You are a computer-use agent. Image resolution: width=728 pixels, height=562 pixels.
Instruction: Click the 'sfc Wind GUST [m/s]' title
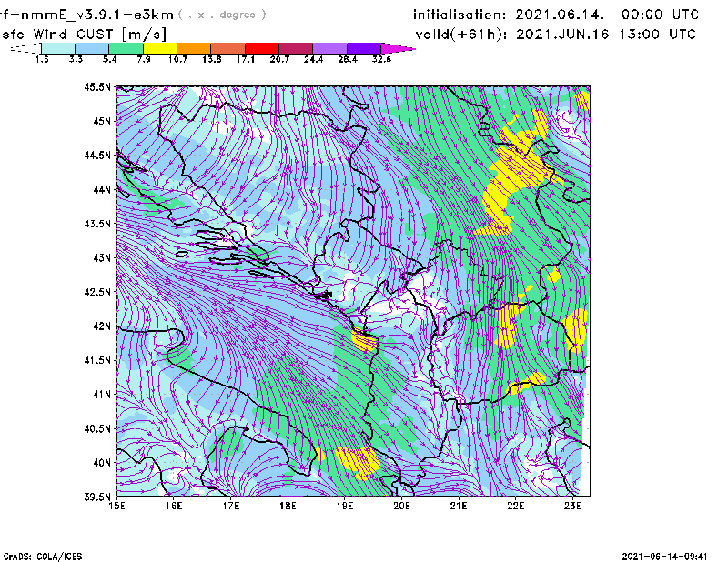click(84, 35)
